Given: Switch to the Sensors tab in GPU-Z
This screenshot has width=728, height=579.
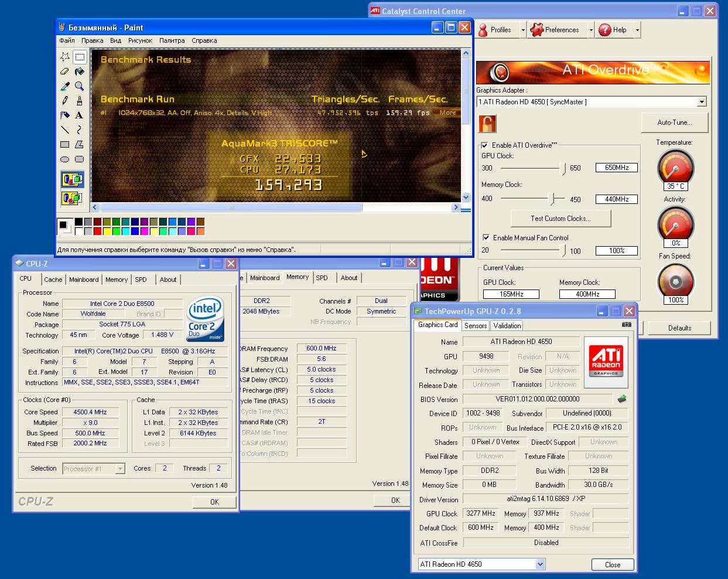Looking at the screenshot, I should 476,326.
